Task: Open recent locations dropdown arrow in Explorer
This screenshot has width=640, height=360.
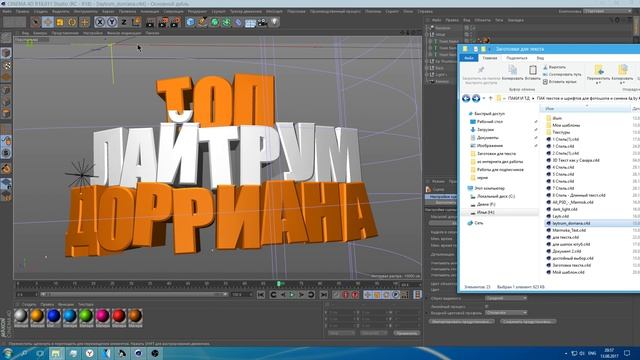Action: [484, 98]
